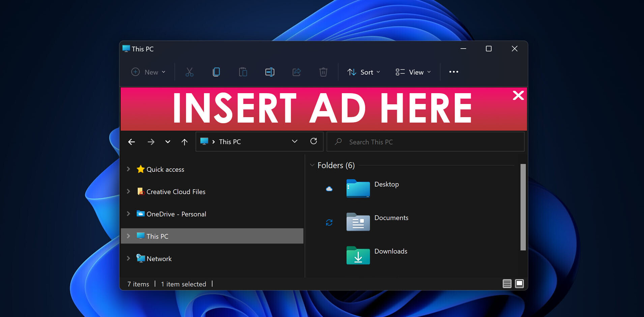Open the View menu
Screen dimensions: 644x317
(413, 72)
